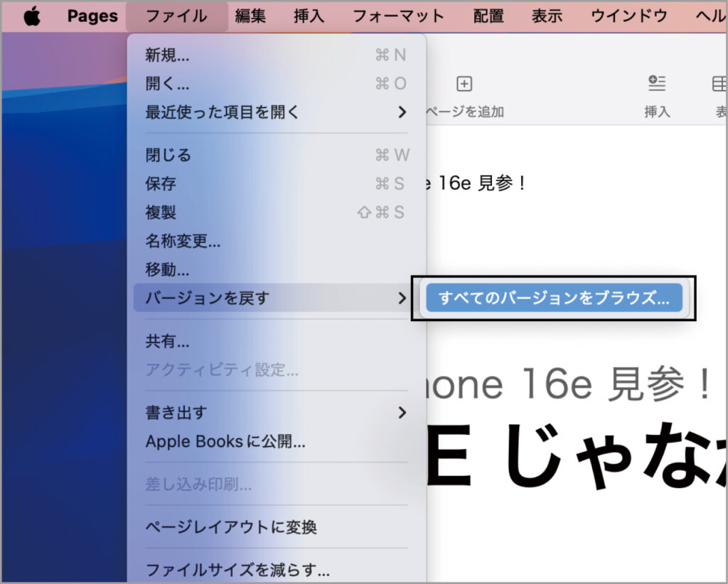Select 閉じる menu item

click(277, 155)
